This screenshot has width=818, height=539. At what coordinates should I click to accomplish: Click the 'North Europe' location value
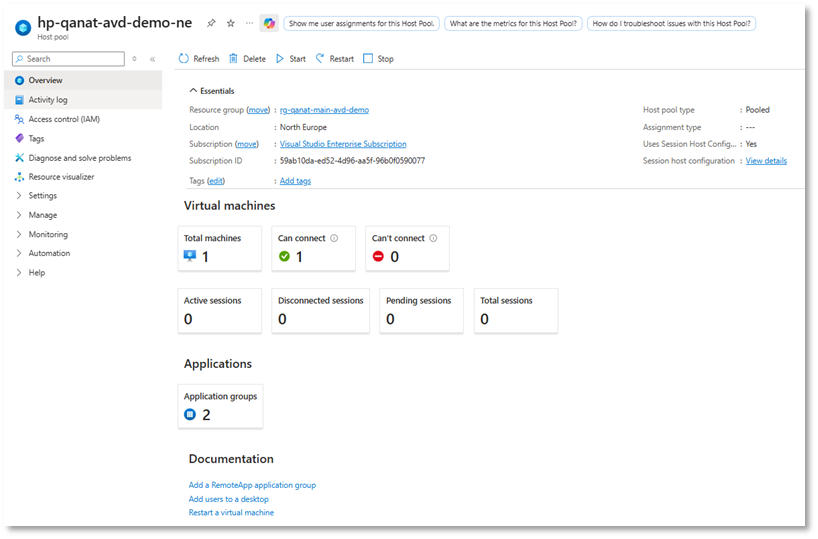(x=303, y=127)
